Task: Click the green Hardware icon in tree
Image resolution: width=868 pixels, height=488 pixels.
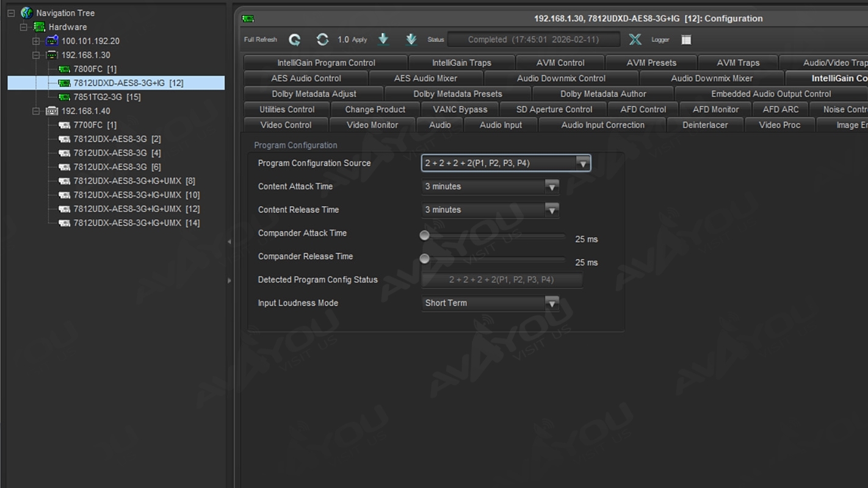Action: tap(39, 27)
